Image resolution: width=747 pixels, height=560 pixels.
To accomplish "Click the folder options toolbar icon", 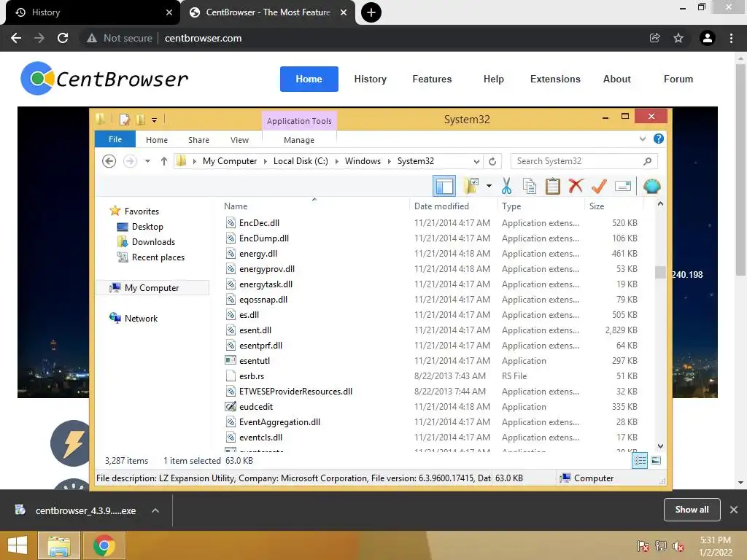I will (x=471, y=186).
